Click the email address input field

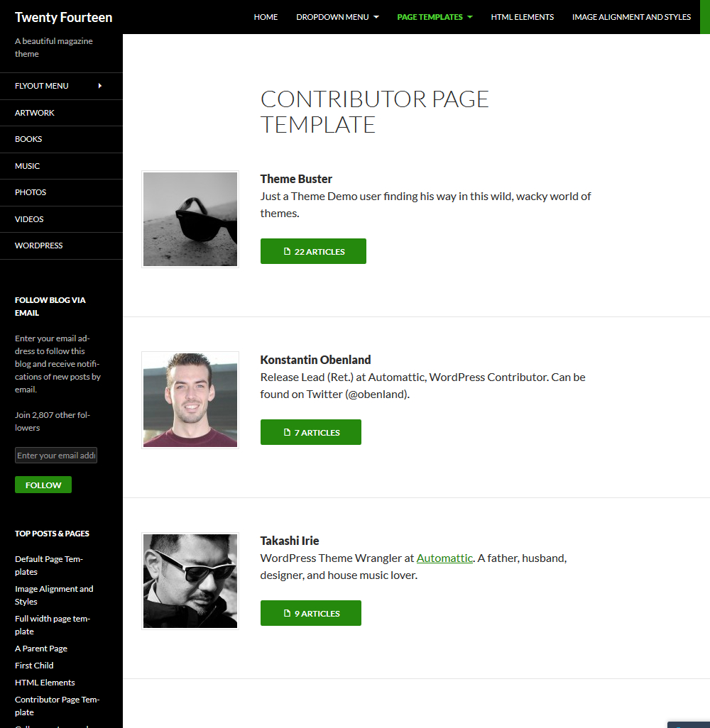click(x=56, y=456)
